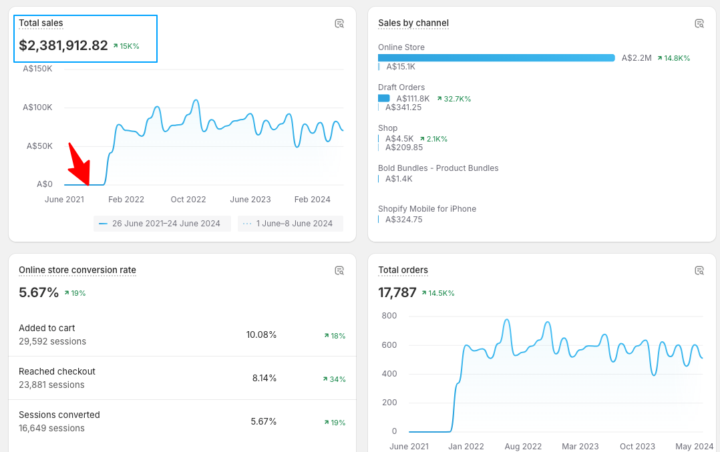This screenshot has height=452, width=720.
Task: Click the Online store conversion rate heading
Action: pyautogui.click(x=77, y=270)
